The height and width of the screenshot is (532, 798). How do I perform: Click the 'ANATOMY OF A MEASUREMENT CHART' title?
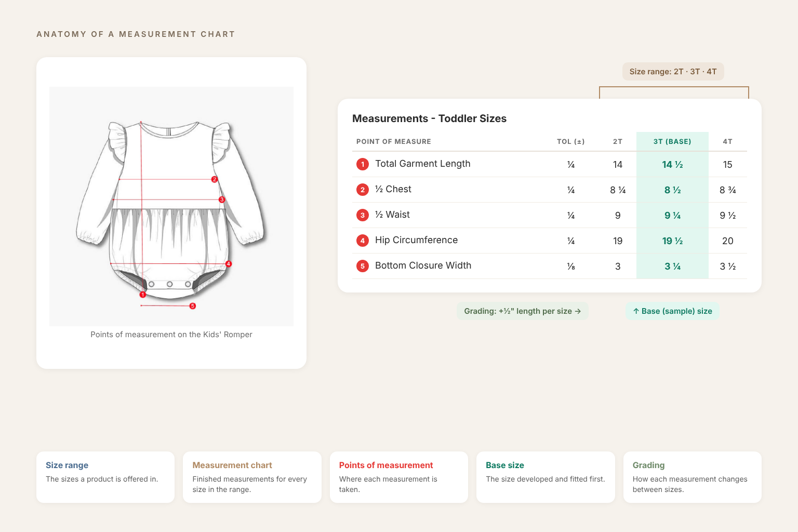pos(136,34)
